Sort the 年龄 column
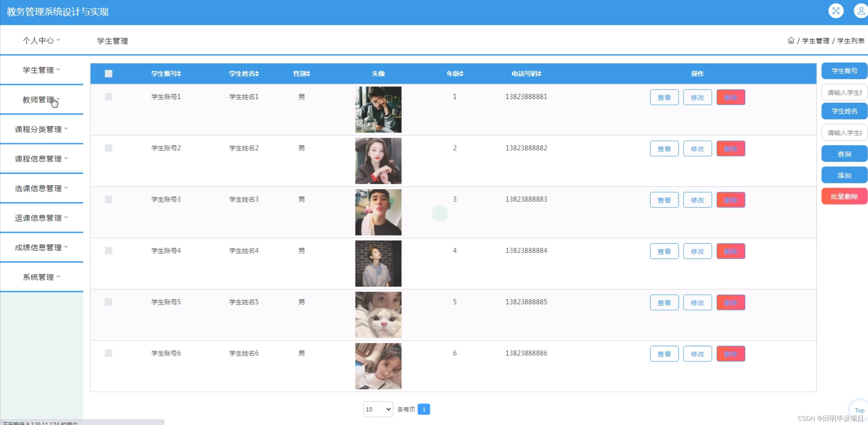Screen dimensions: 868x425 coord(455,74)
